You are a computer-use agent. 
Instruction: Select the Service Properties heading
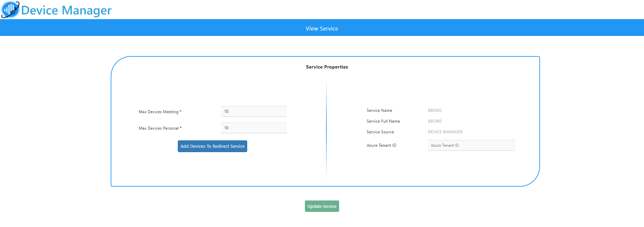[327, 67]
